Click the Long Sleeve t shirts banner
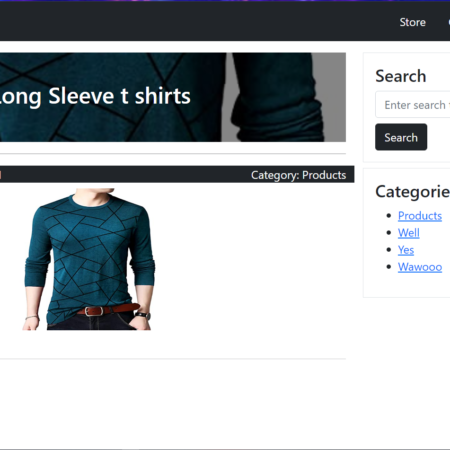Screen dimensions: 450x450 point(173,97)
